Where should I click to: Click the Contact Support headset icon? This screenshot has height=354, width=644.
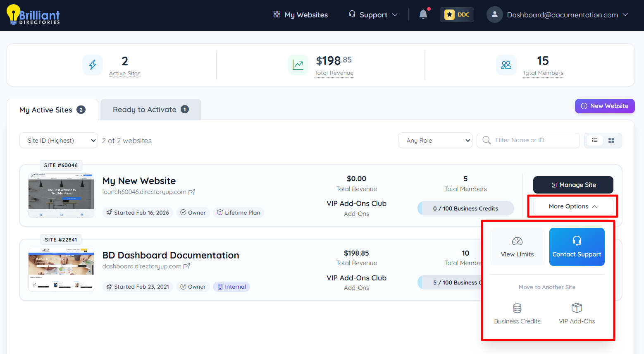(x=577, y=241)
